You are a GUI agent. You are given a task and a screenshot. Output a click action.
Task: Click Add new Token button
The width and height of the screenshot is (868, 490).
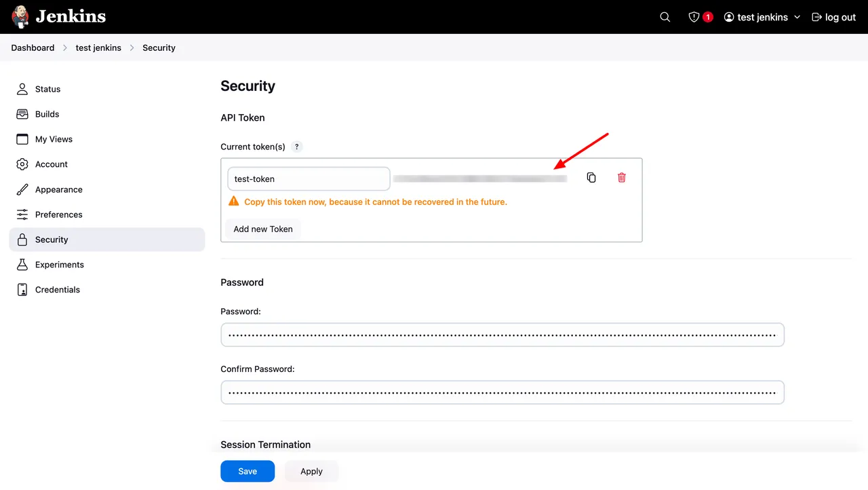coord(263,229)
